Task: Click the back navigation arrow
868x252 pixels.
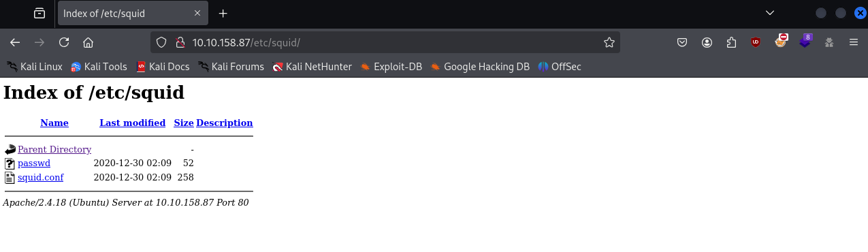Action: click(15, 42)
